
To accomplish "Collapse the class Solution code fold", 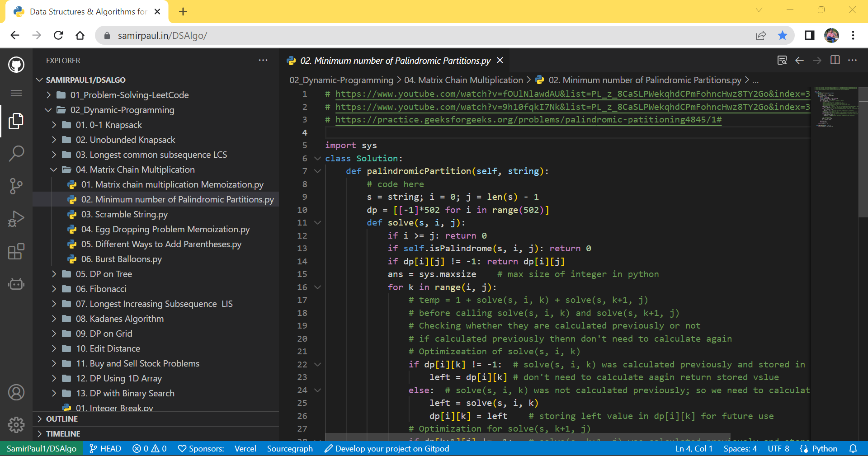I will (x=317, y=159).
